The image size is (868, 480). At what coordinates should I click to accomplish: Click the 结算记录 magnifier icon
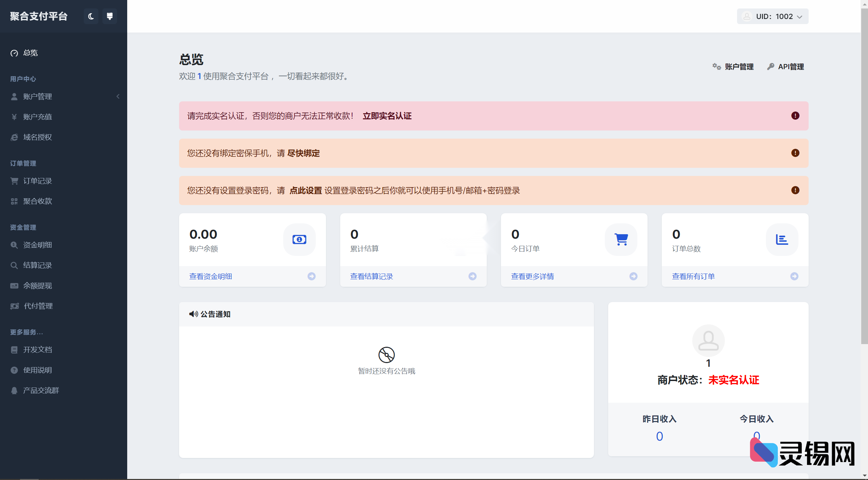pyautogui.click(x=14, y=265)
